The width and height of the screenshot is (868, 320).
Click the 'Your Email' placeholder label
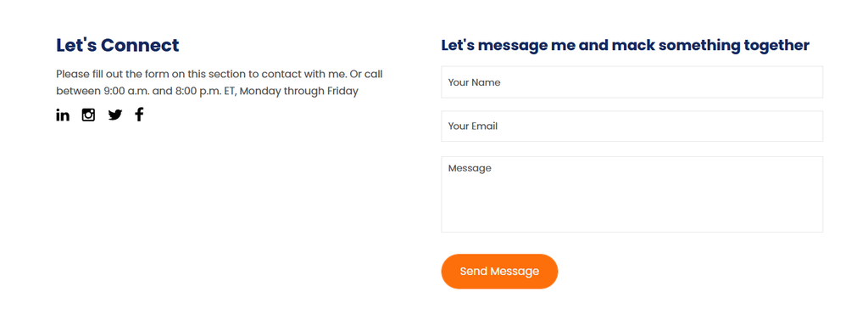(473, 126)
